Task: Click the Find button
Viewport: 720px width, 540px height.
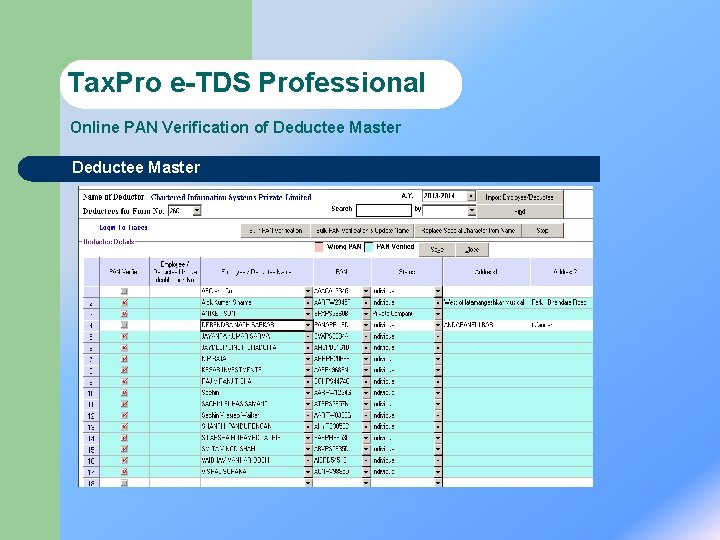Action: (x=520, y=212)
